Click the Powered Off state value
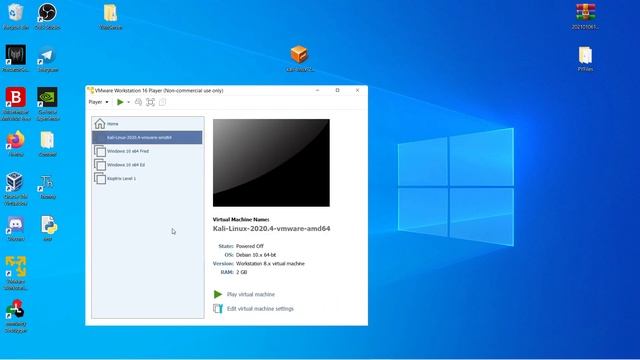 coord(250,246)
